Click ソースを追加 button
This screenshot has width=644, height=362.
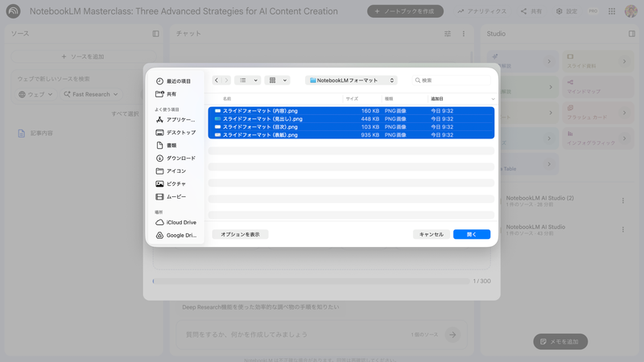[x=84, y=56]
